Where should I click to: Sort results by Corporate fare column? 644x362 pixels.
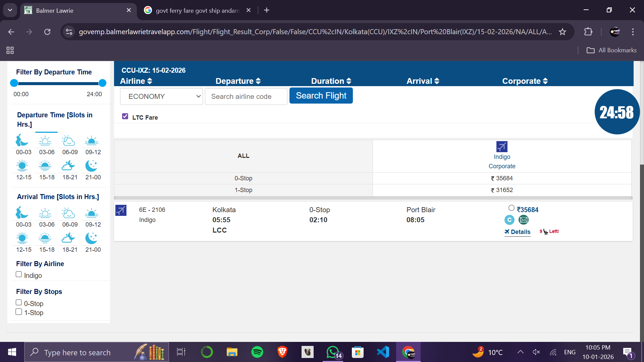525,81
